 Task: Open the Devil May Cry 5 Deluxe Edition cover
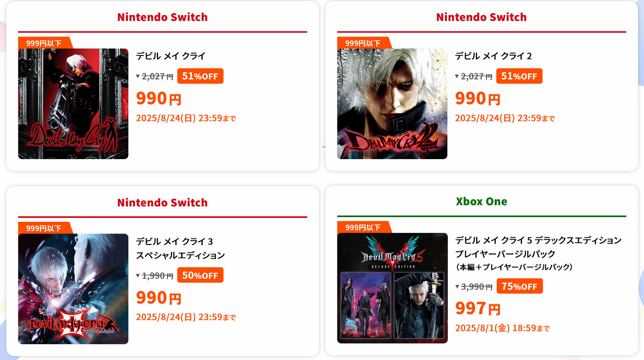coord(392,288)
